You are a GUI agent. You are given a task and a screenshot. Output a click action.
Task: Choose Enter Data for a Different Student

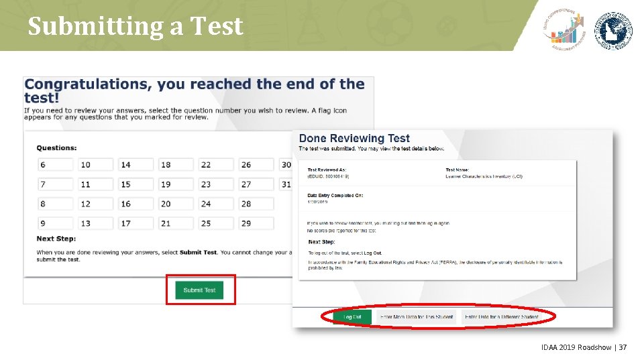click(502, 317)
